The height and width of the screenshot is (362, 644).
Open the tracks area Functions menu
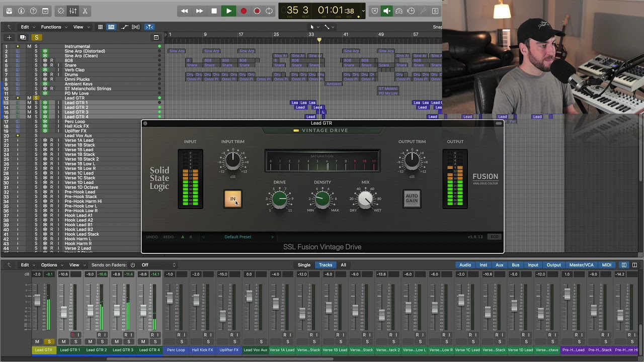51,27
